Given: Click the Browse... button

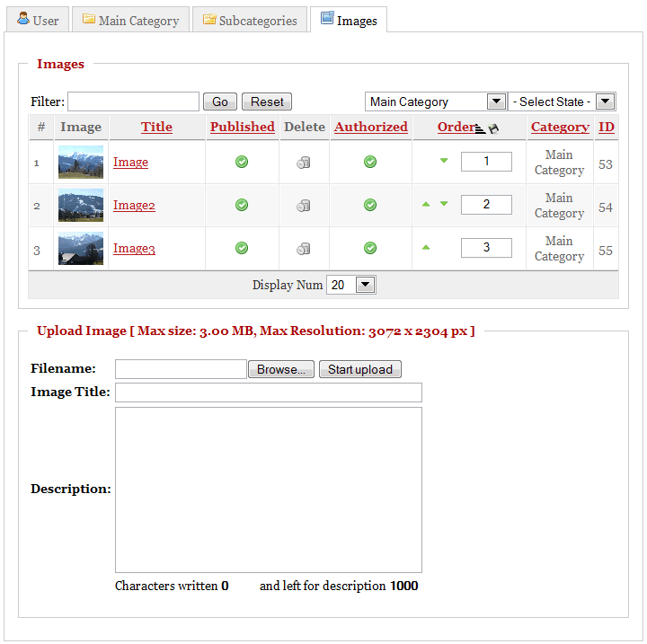Looking at the screenshot, I should pyautogui.click(x=281, y=369).
